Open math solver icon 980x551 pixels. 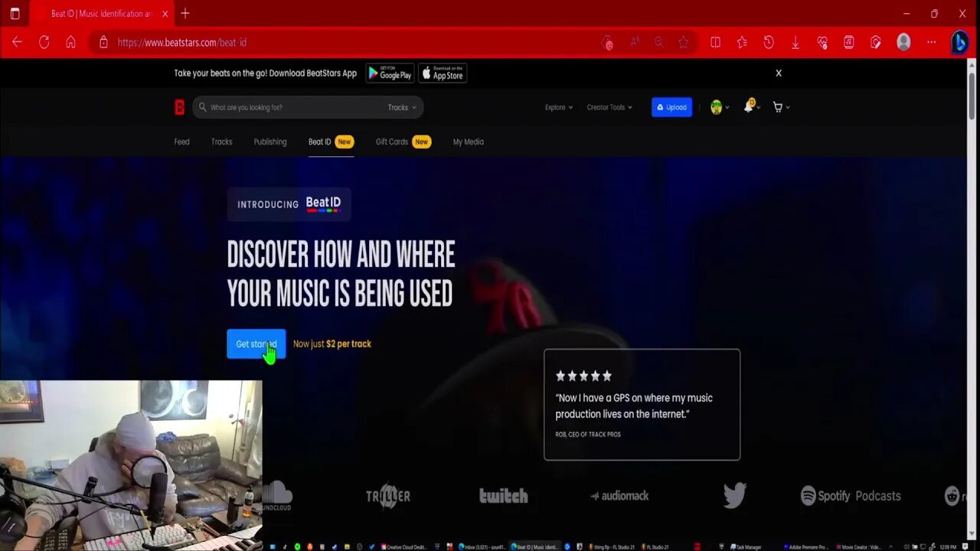[x=848, y=42]
